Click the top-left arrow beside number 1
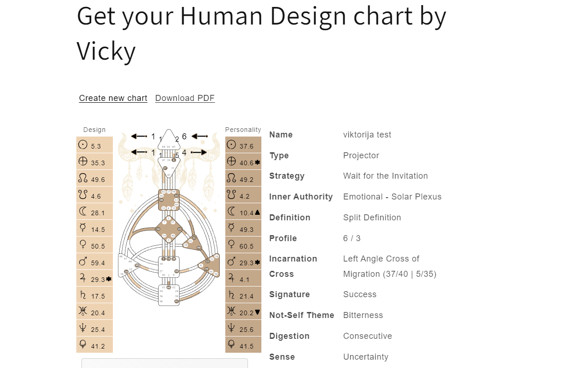 click(139, 136)
